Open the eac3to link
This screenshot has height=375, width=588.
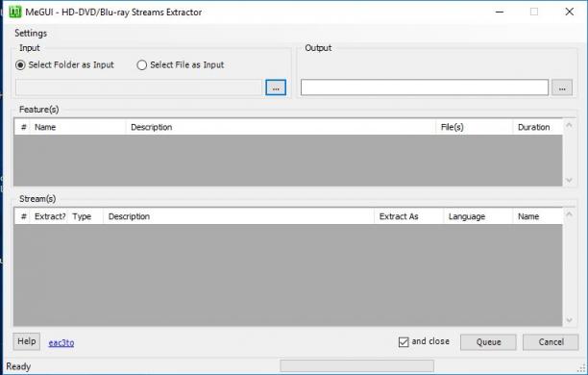pyautogui.click(x=61, y=342)
